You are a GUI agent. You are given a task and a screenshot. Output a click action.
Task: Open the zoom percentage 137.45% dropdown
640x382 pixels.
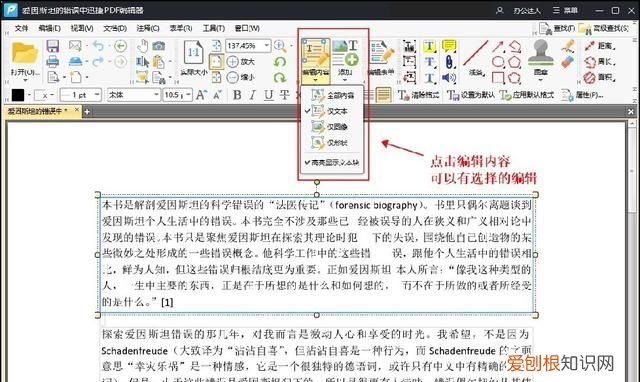(267, 46)
